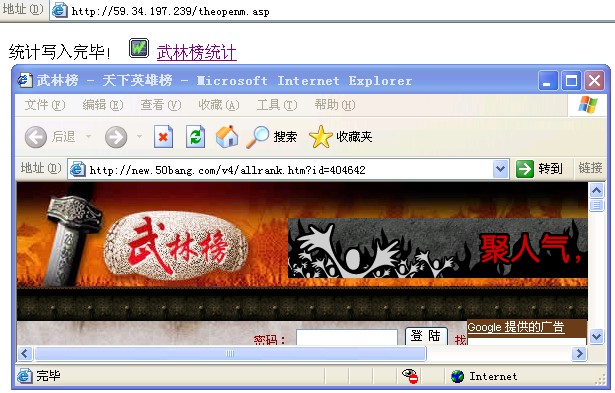This screenshot has width=615, height=393.
Task: Open the 编辑(E) menu
Action: coord(103,105)
